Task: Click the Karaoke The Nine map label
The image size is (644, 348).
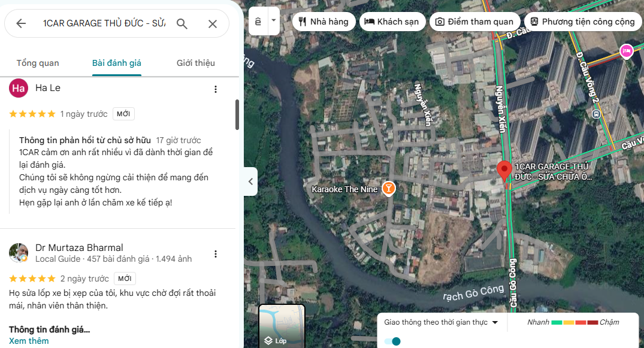Action: tap(344, 189)
